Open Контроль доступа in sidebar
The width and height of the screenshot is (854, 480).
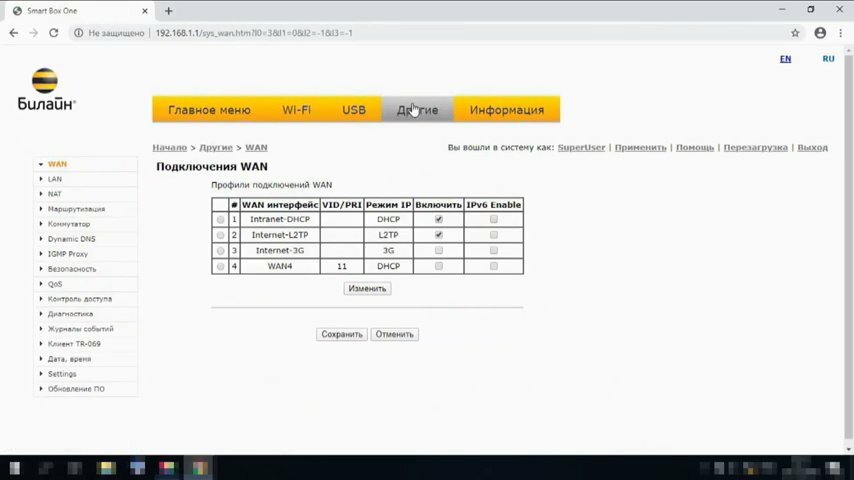[x=80, y=299]
